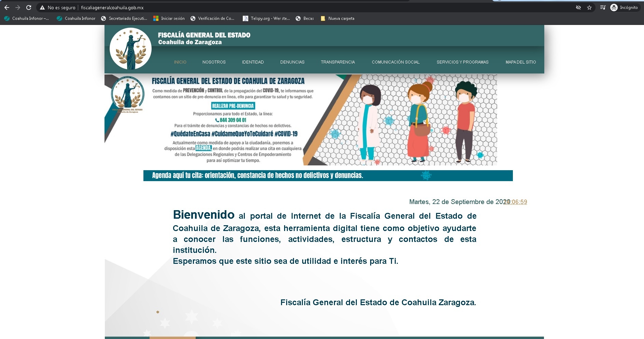644x339 pixels.
Task: Go to MAPA DEL SITIO
Action: (520, 62)
